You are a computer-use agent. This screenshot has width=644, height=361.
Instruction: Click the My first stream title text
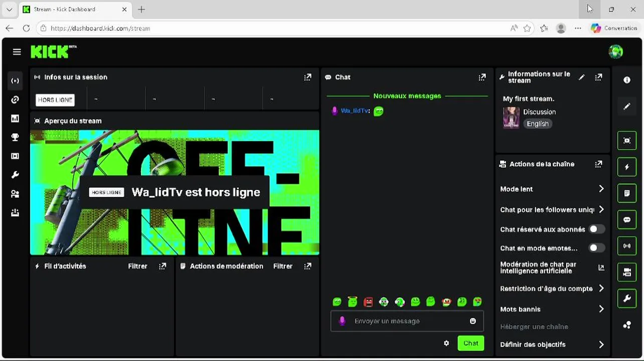pos(529,99)
